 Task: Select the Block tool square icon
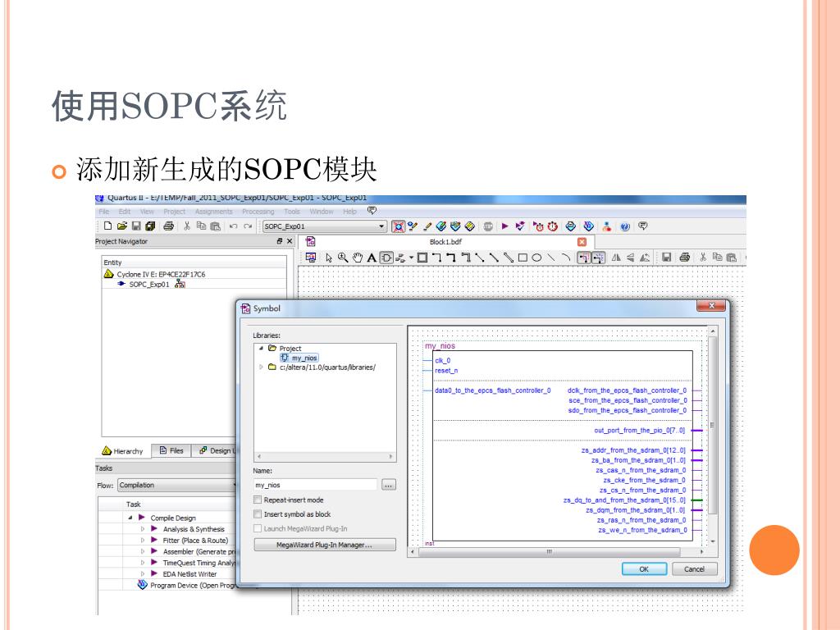[422, 258]
